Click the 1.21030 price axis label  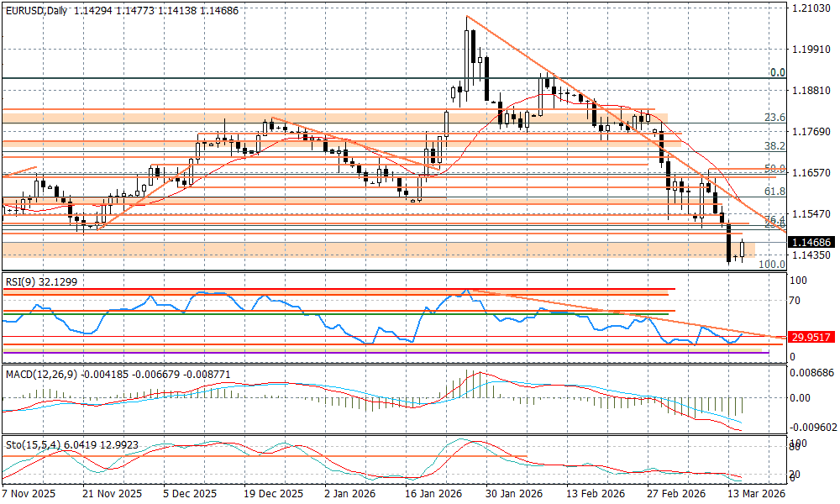point(811,8)
